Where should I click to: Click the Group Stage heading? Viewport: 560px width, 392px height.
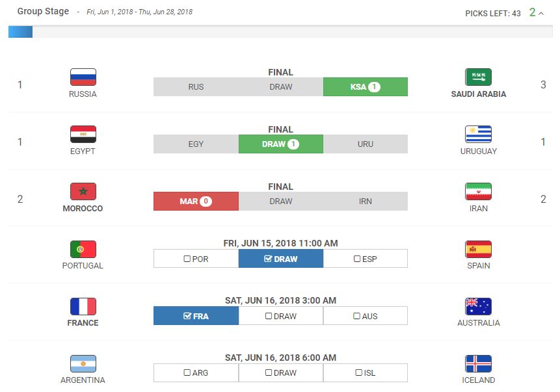pyautogui.click(x=43, y=12)
